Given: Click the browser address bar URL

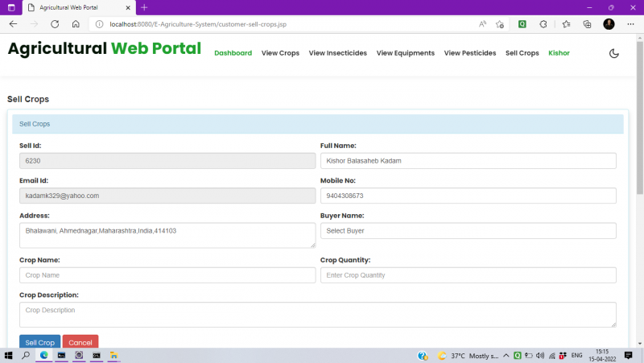Looking at the screenshot, I should coord(198,24).
